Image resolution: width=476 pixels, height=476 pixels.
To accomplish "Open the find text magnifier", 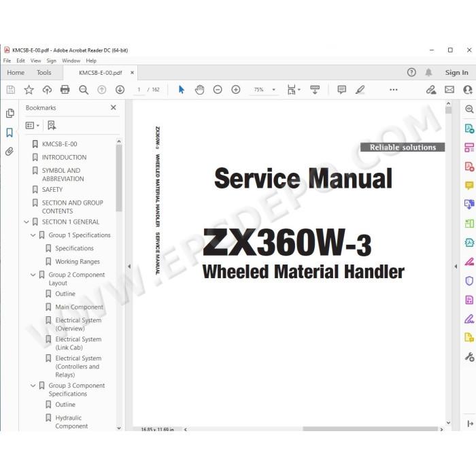I will coord(84,90).
